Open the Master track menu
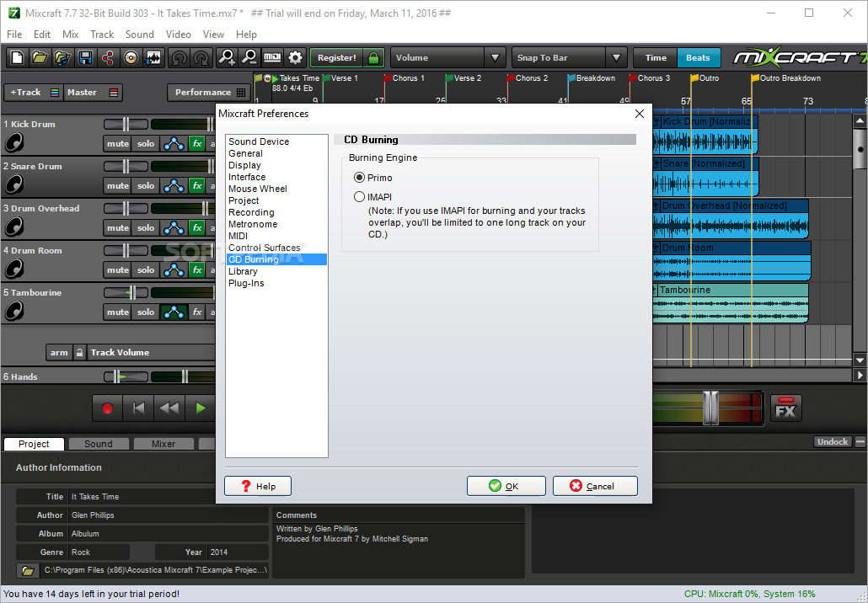Image resolution: width=868 pixels, height=603 pixels. [93, 93]
